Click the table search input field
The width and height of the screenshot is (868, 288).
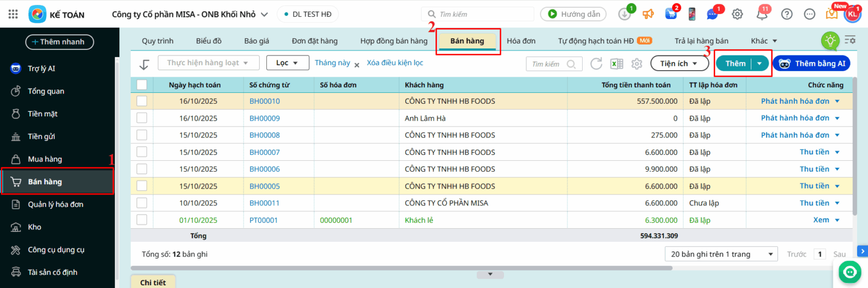[548, 64]
